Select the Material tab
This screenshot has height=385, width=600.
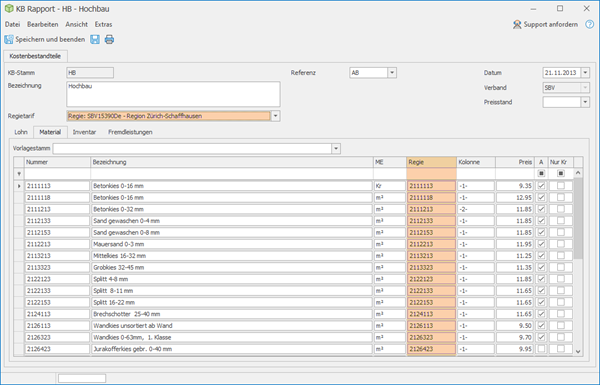pos(50,132)
